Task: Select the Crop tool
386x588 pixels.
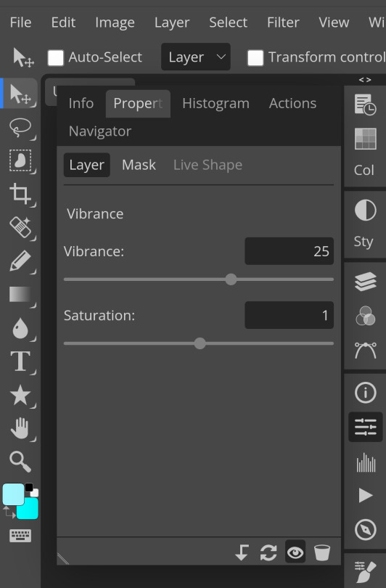Action: pos(20,194)
